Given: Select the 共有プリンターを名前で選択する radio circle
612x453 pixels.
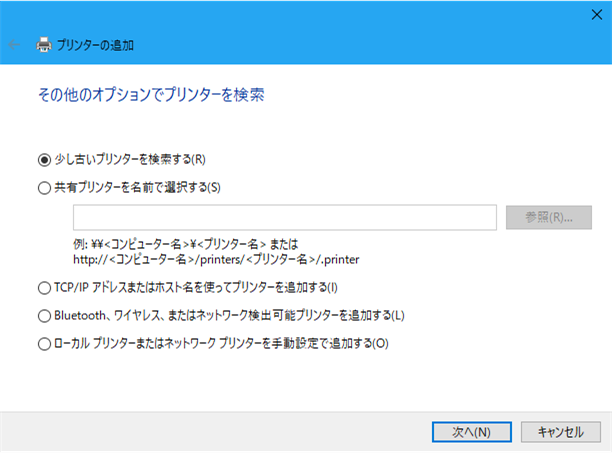Looking at the screenshot, I should [x=44, y=188].
